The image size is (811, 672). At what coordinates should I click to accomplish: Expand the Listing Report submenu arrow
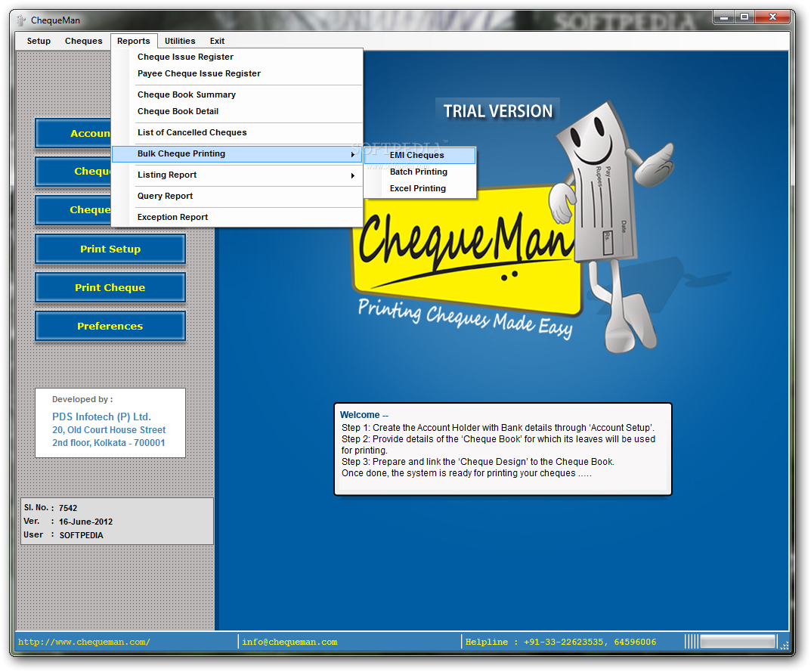[353, 175]
